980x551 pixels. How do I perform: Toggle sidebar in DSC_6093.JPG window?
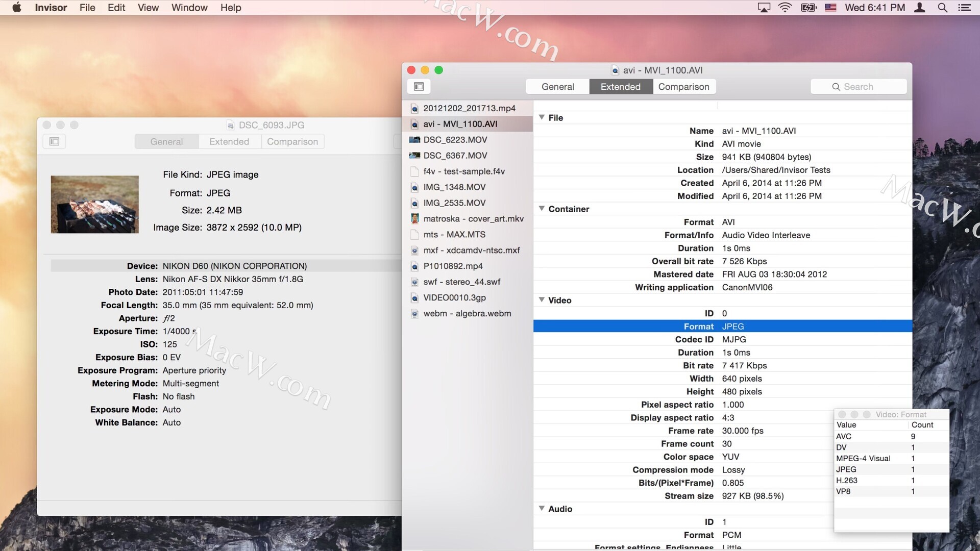click(x=54, y=141)
